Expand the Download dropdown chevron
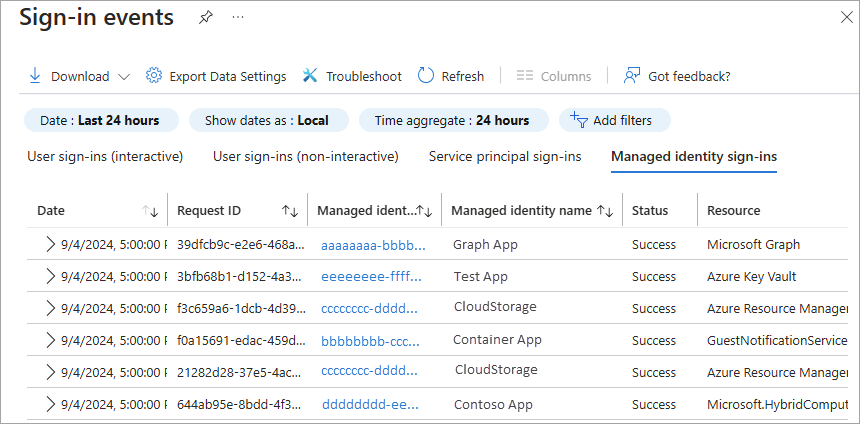 tap(124, 77)
